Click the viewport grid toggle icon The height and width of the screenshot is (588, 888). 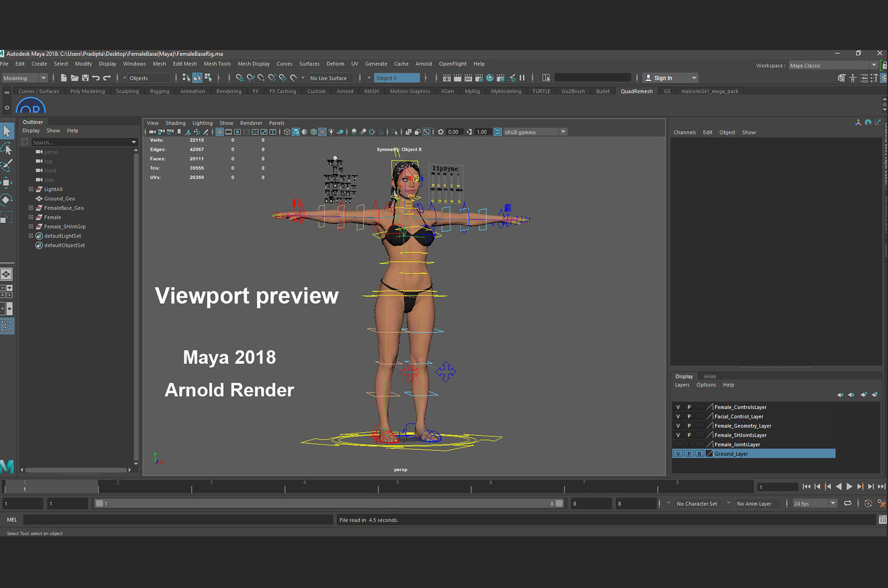(220, 132)
